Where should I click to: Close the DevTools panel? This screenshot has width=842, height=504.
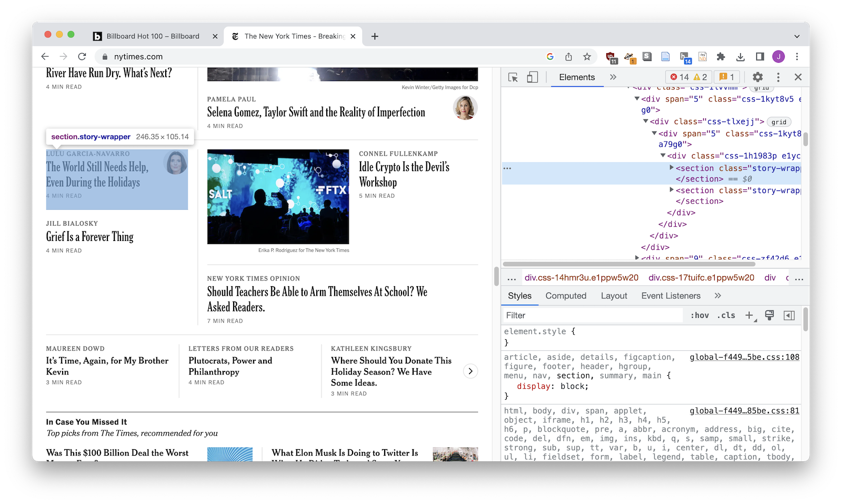(x=798, y=77)
